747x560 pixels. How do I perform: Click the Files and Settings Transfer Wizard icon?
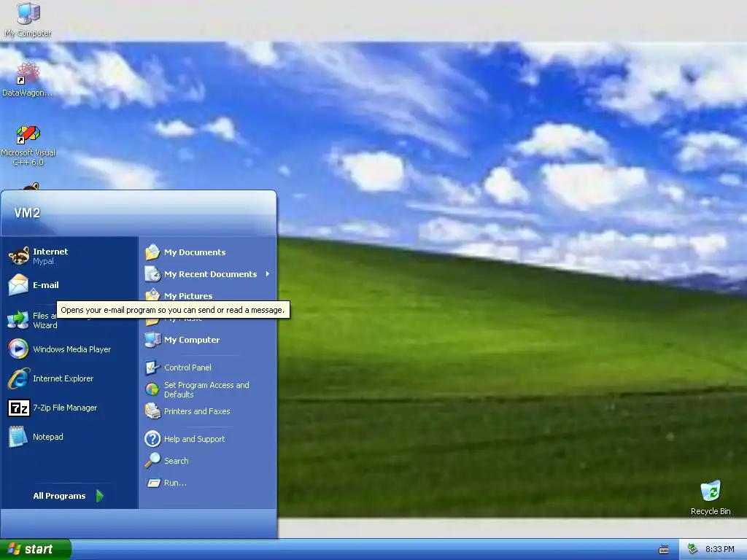pyautogui.click(x=18, y=319)
